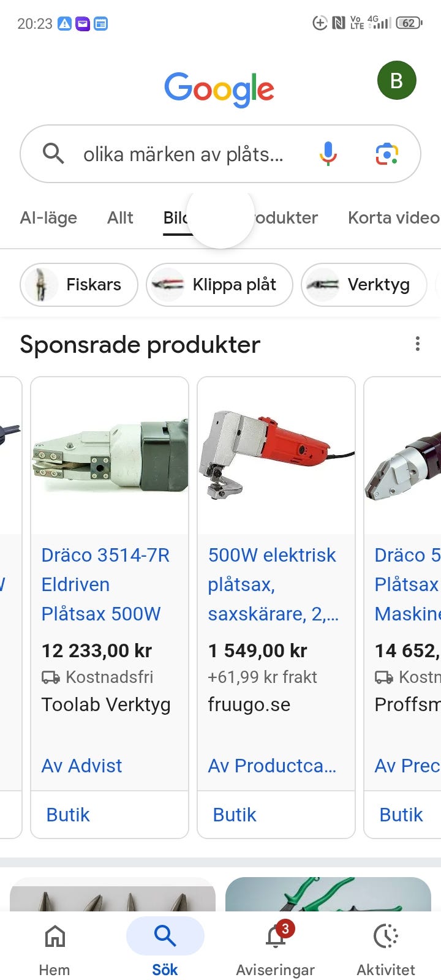Select the Verktyg filter chip

(364, 285)
